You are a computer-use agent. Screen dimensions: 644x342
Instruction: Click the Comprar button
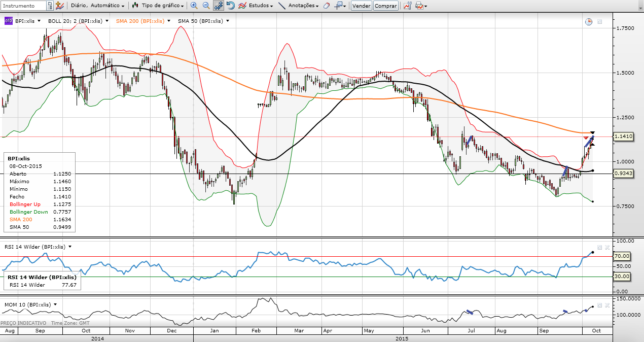pos(385,6)
